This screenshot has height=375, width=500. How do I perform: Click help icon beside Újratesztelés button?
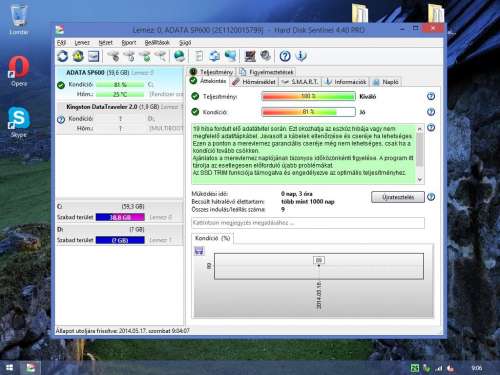pos(431,197)
